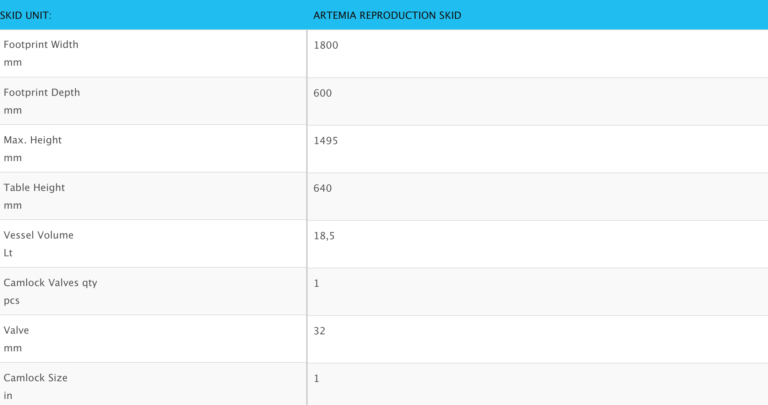
Task: Select the Valve row label
Action: 17,330
